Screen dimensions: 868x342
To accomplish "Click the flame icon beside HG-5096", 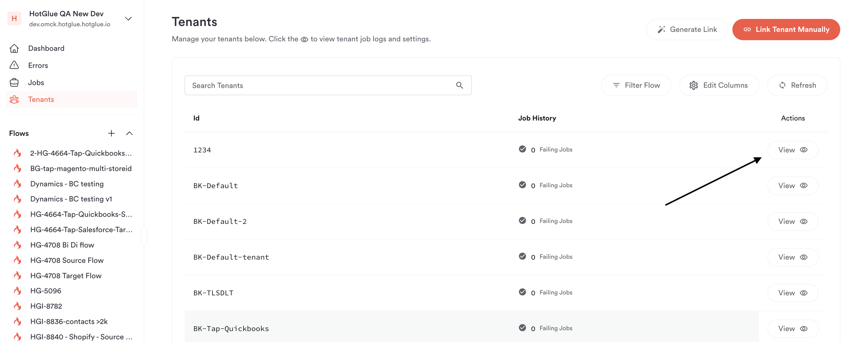I will click(17, 291).
